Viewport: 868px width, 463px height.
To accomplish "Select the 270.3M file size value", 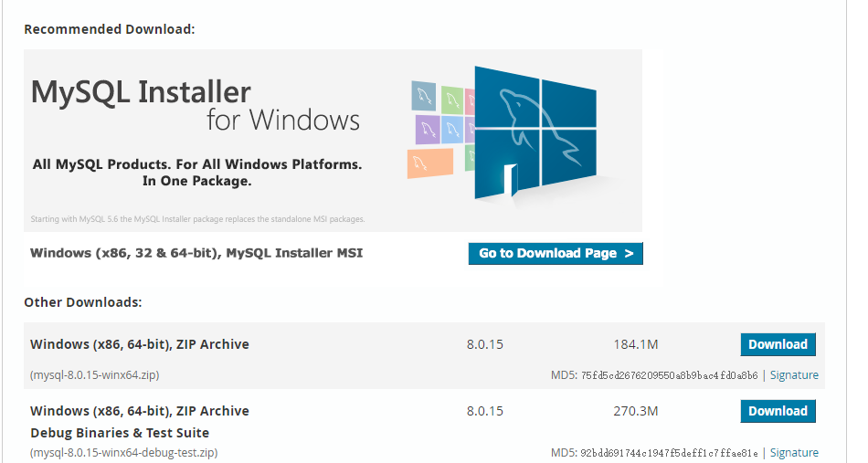I will pyautogui.click(x=636, y=411).
